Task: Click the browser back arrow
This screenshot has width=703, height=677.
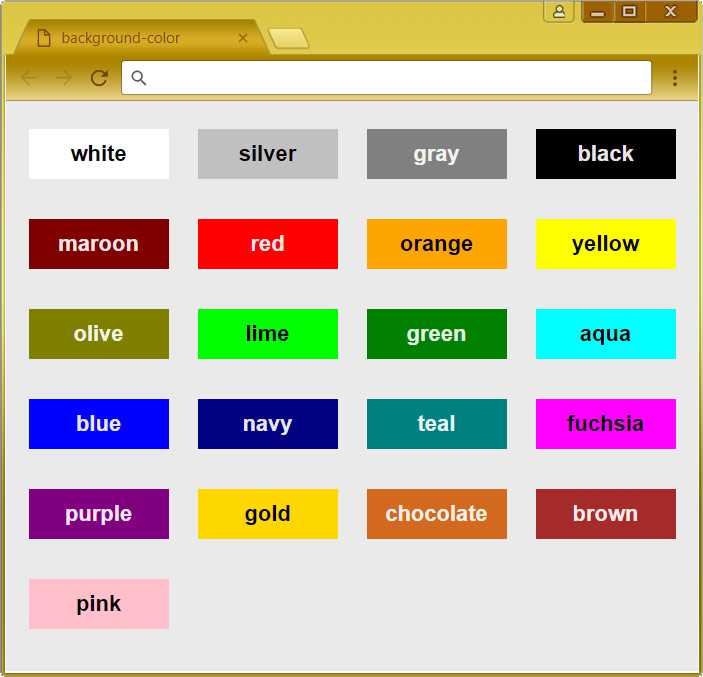Action: pyautogui.click(x=30, y=78)
